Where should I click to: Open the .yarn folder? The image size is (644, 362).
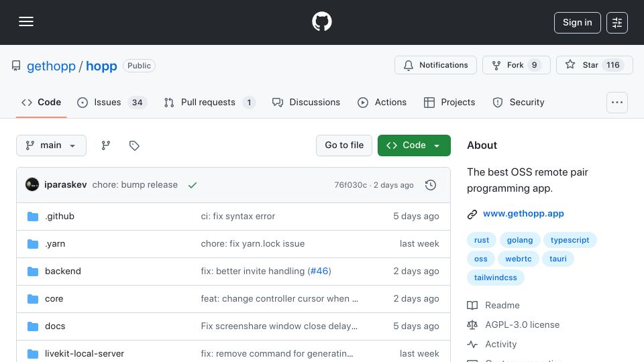[55, 244]
